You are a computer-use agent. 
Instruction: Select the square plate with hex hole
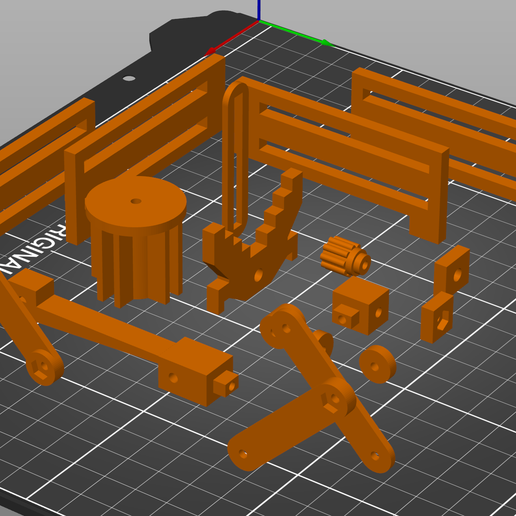437,317
